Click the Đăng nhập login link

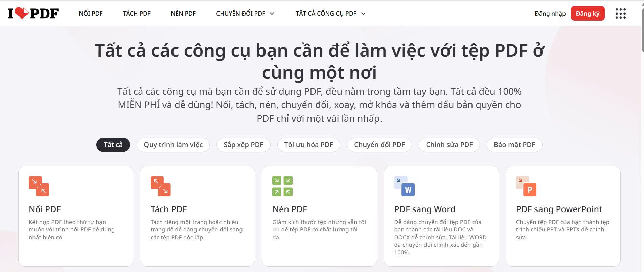point(550,14)
